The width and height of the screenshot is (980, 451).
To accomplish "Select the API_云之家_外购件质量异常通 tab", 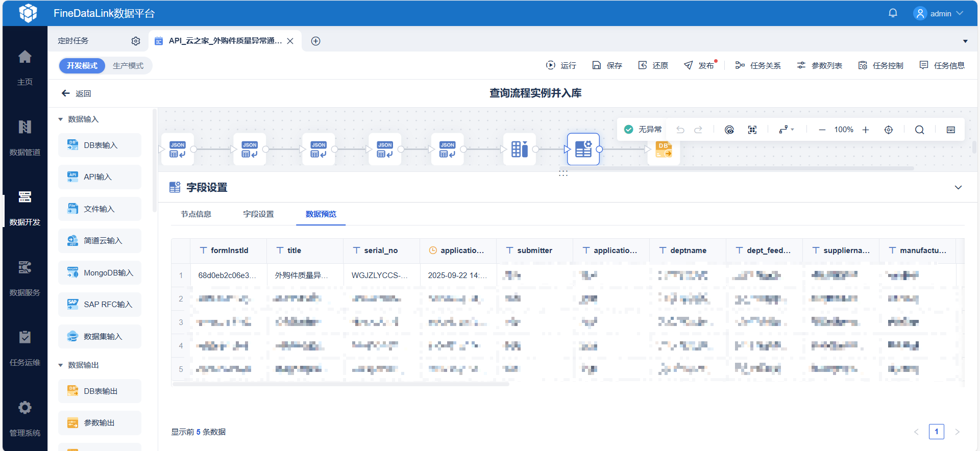I will coord(225,41).
